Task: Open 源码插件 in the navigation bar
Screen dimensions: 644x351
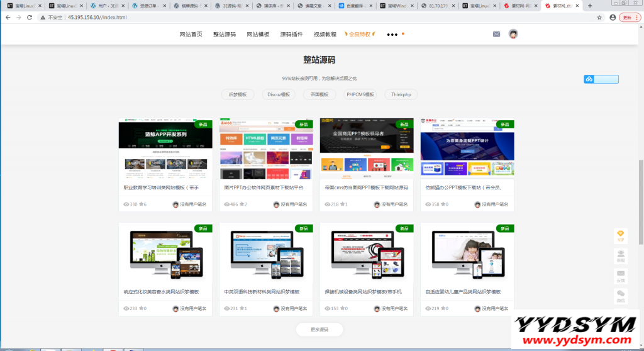Action: pos(291,34)
